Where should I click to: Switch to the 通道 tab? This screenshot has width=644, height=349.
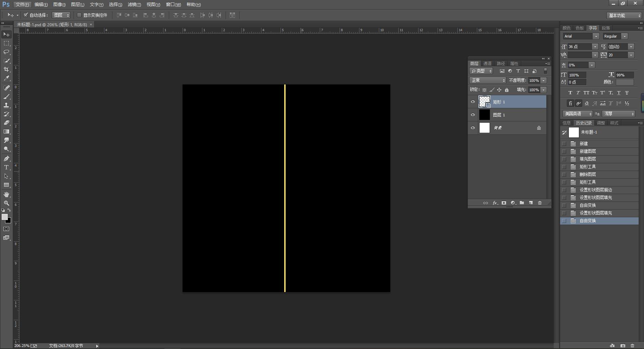tap(487, 63)
